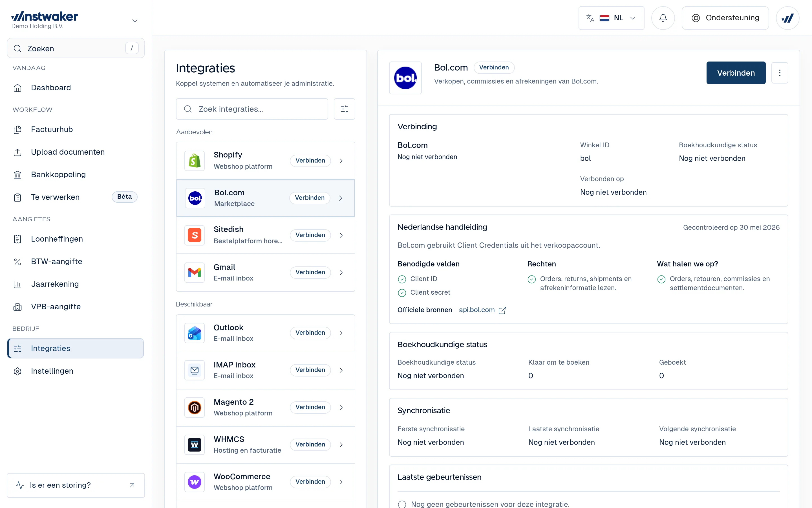Expand the Shopify row chevron
The image size is (812, 508).
coord(341,161)
